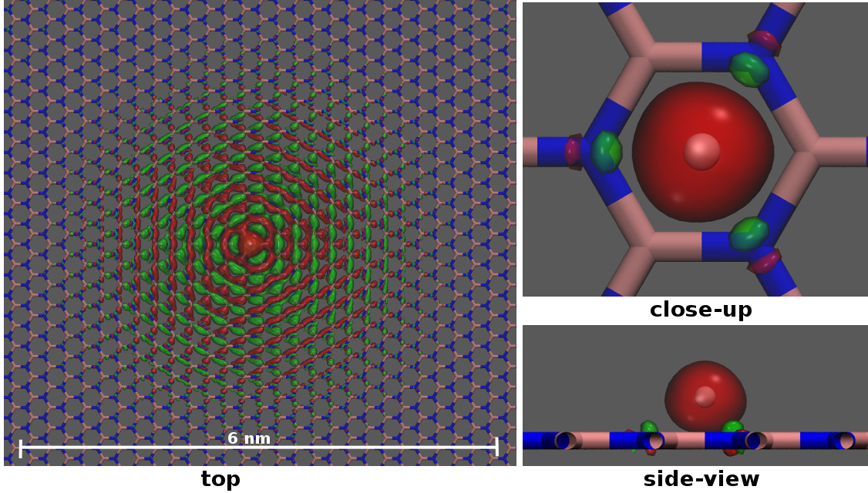Image resolution: width=868 pixels, height=493 pixels.
Task: Click the '6 nm' scale bar label
Action: pyautogui.click(x=249, y=439)
